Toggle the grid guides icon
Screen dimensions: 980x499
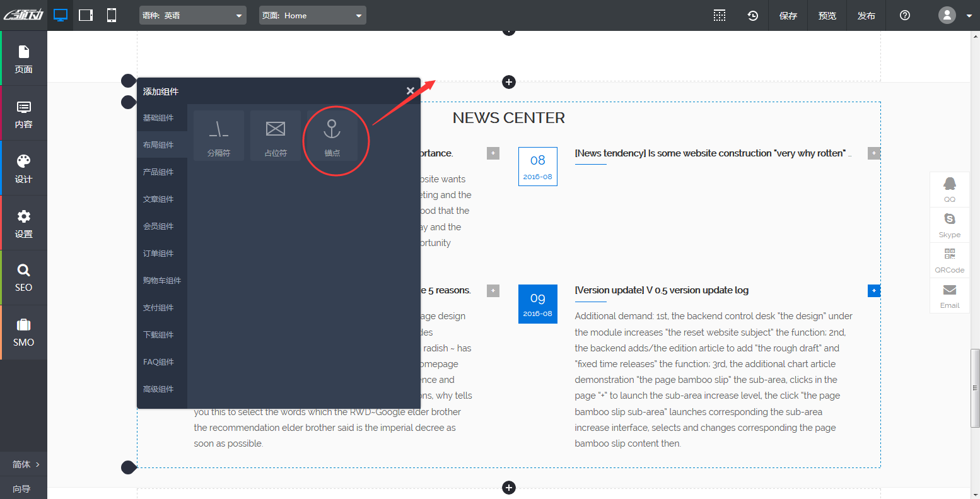point(720,15)
